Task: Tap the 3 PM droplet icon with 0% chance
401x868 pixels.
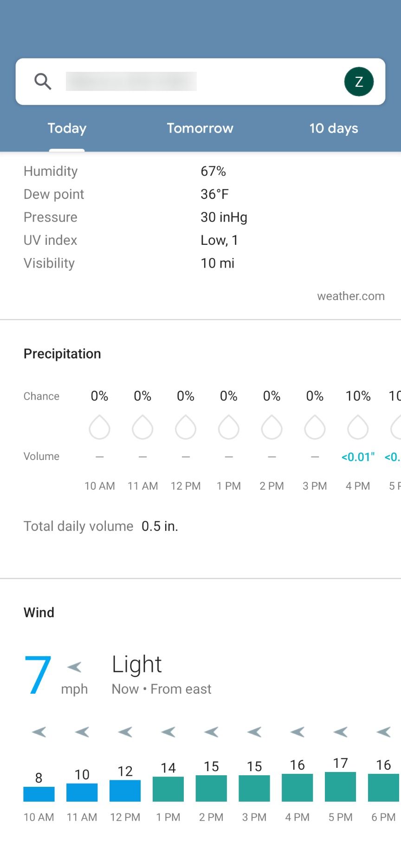Action: 315,428
